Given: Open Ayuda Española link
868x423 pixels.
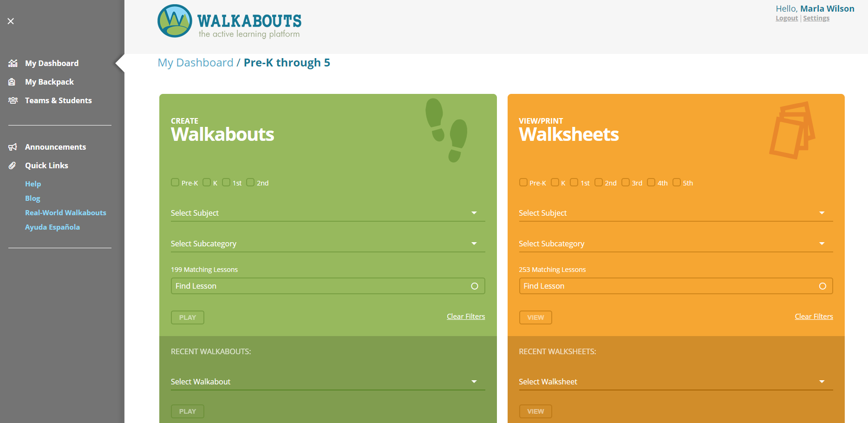Looking at the screenshot, I should click(52, 227).
